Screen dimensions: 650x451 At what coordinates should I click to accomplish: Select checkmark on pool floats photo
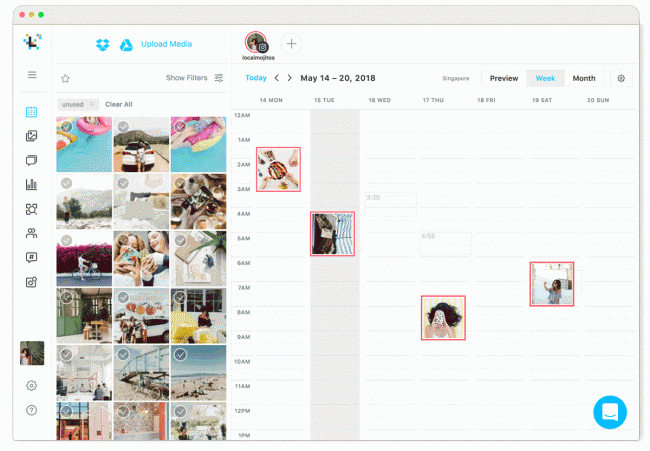(66, 126)
